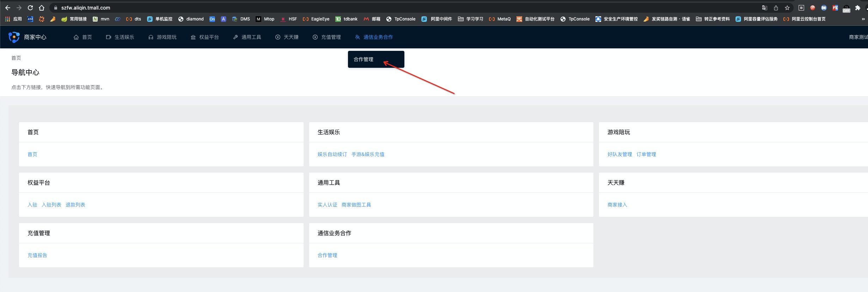This screenshot has height=292, width=868.
Task: Open the 阿里容量评估服务 bookmark
Action: [x=757, y=19]
